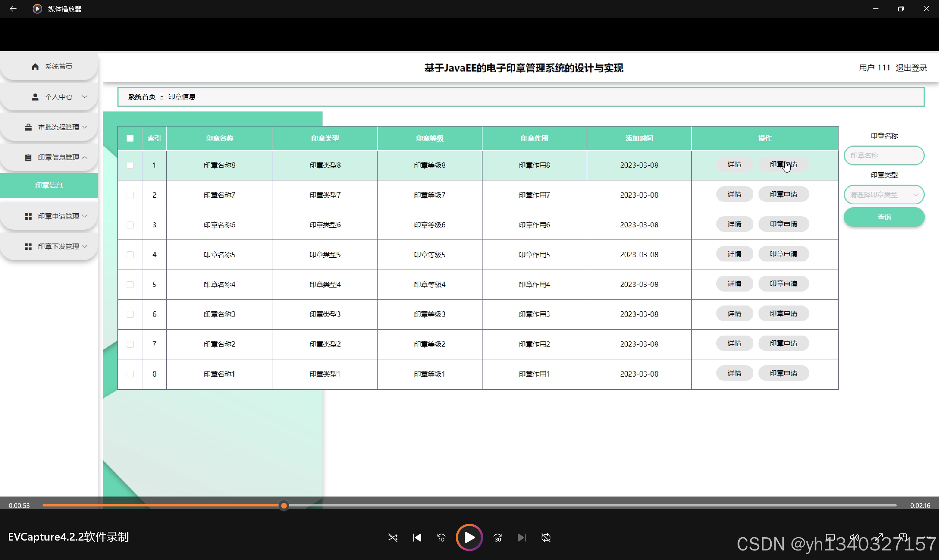Click the volume speaker icon

click(855, 537)
